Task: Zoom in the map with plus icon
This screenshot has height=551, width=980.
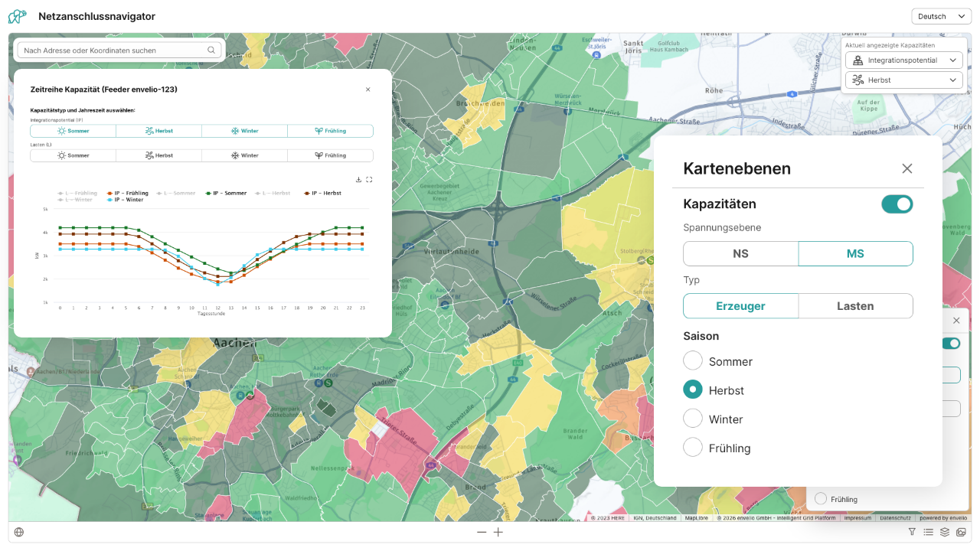Action: [498, 532]
